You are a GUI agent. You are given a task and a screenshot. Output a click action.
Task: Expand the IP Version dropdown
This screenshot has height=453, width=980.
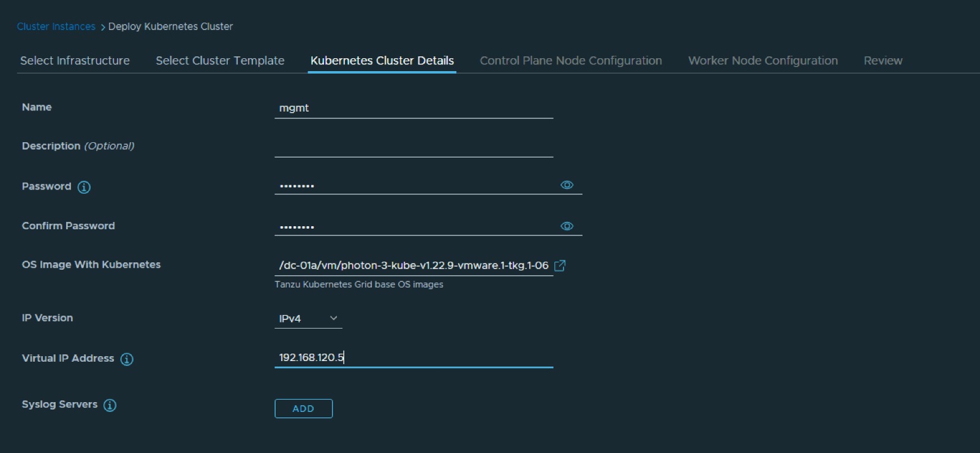308,319
